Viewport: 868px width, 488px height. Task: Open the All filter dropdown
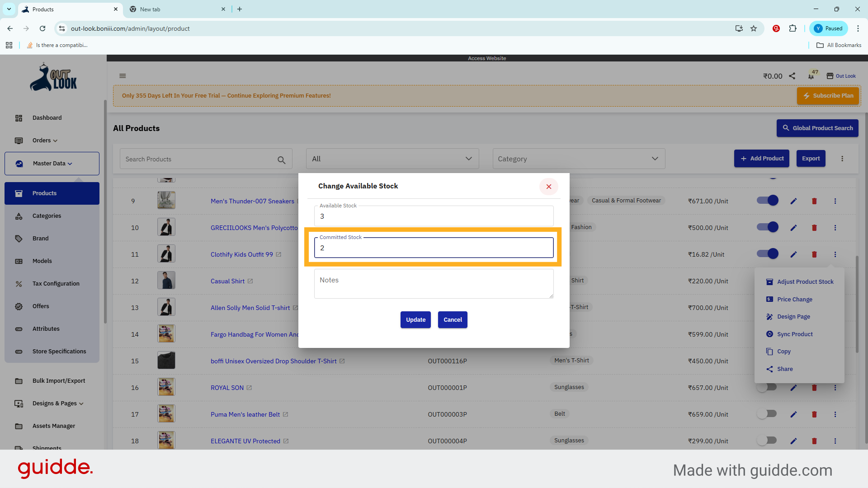pos(392,159)
